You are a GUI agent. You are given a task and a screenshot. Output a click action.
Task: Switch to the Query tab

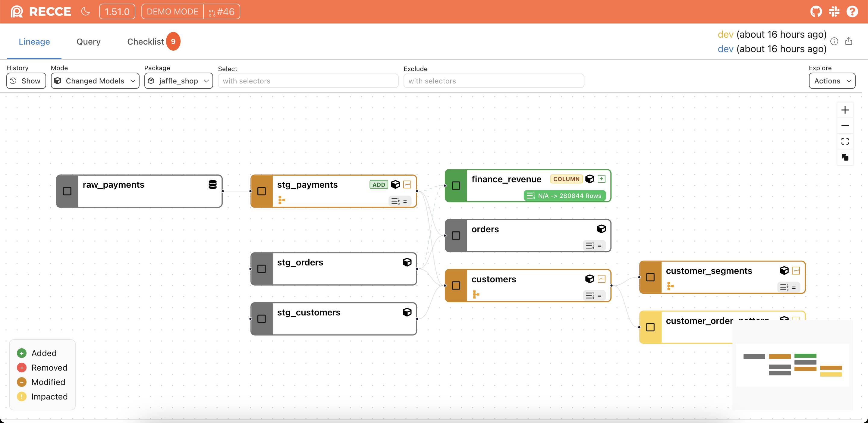(x=88, y=41)
